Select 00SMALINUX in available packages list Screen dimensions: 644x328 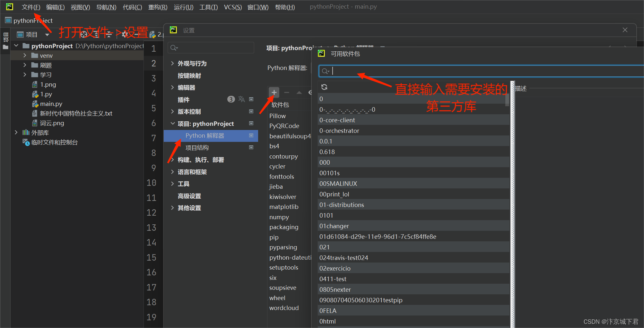pyautogui.click(x=413, y=184)
